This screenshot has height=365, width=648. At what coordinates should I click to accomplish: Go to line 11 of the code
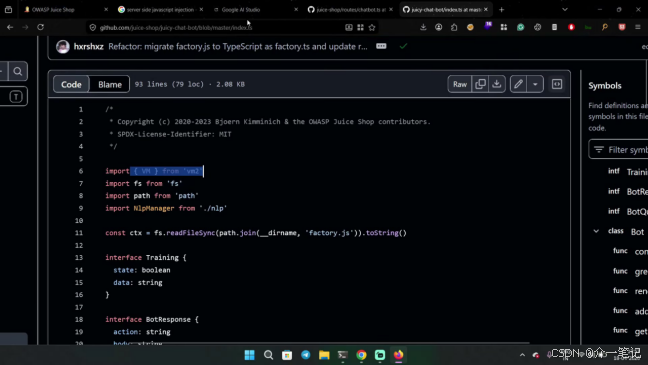(x=79, y=233)
